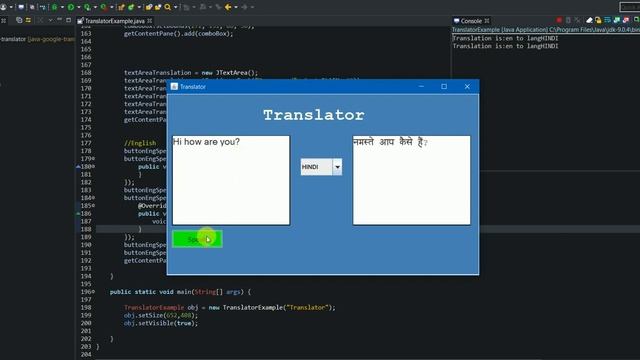The image size is (640, 360).
Task: Collapse the code fold at line 179
Action: (x=93, y=159)
